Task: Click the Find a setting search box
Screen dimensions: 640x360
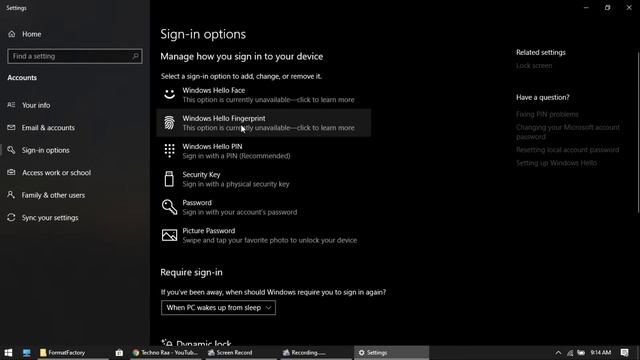Action: pos(75,56)
